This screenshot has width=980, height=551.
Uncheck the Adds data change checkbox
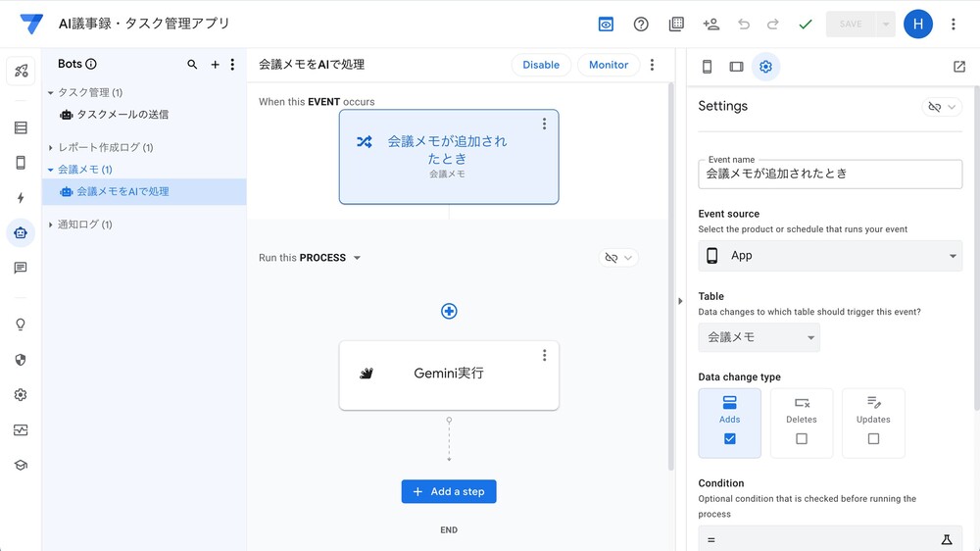pos(729,439)
